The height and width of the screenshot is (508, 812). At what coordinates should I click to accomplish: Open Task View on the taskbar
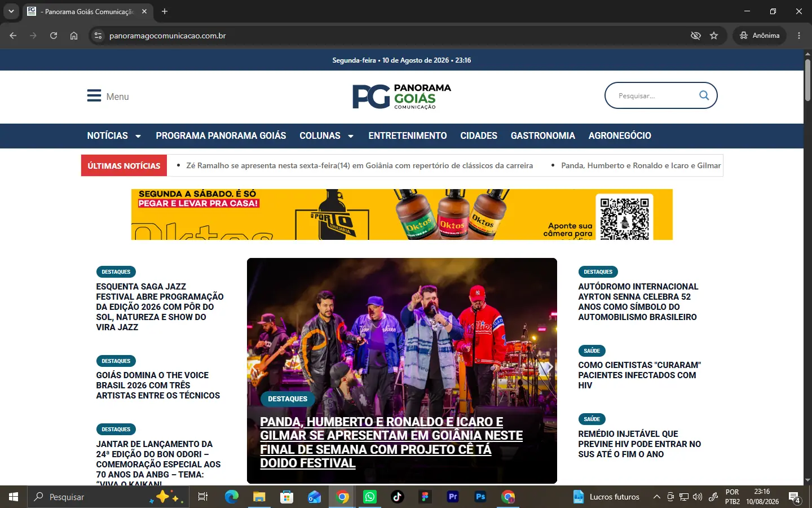coord(203,497)
